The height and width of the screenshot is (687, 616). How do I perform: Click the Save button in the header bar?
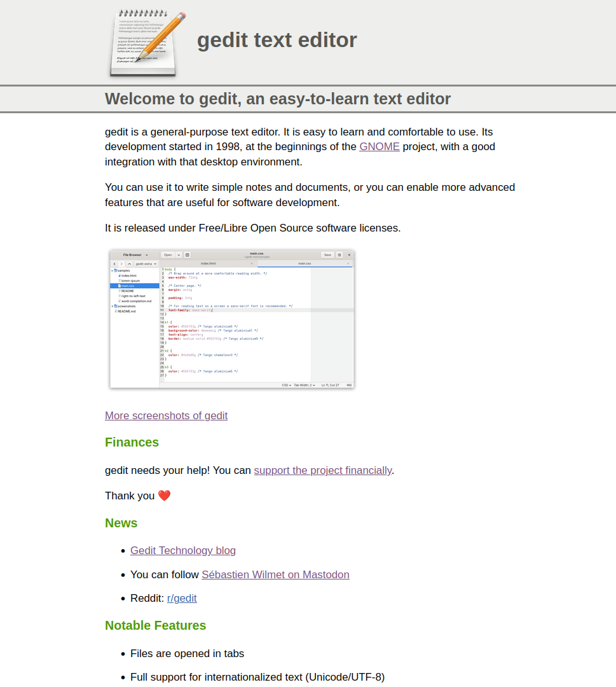click(327, 254)
